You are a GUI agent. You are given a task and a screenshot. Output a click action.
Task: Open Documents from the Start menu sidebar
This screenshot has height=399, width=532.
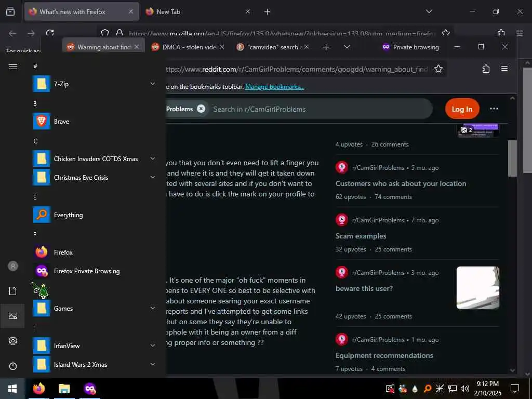coord(12,291)
